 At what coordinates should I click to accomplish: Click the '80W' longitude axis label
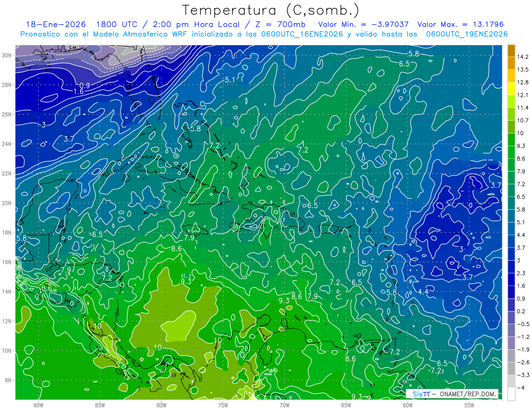coord(161,406)
